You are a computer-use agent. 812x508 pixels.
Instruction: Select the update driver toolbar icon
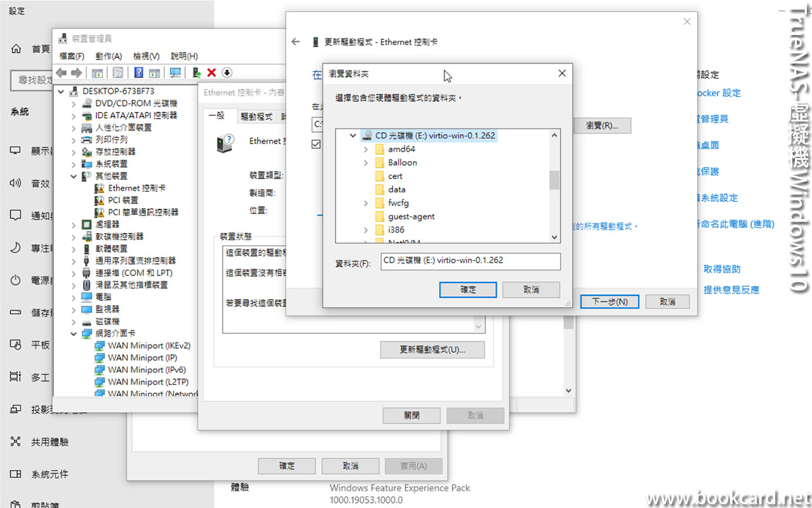pos(197,72)
